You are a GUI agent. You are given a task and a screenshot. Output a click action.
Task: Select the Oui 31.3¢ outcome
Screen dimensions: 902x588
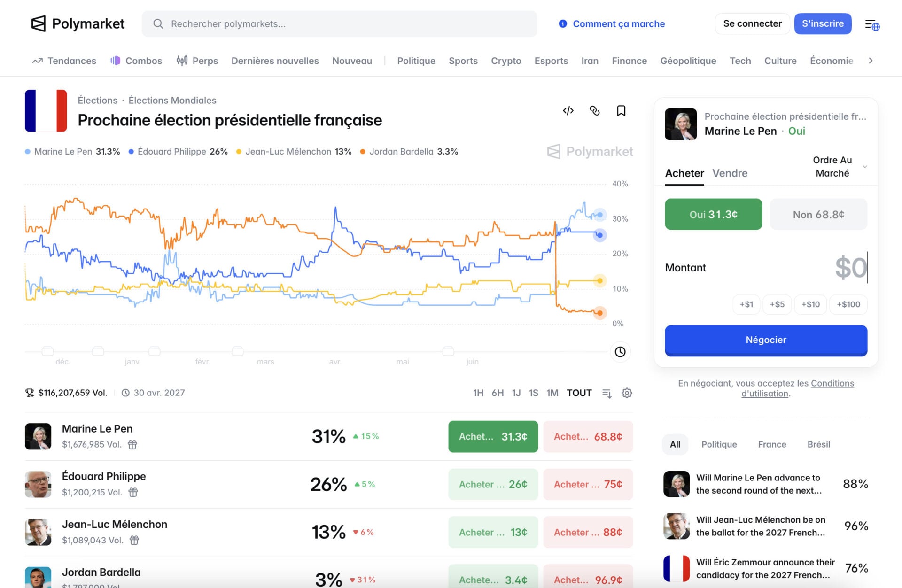pos(713,214)
